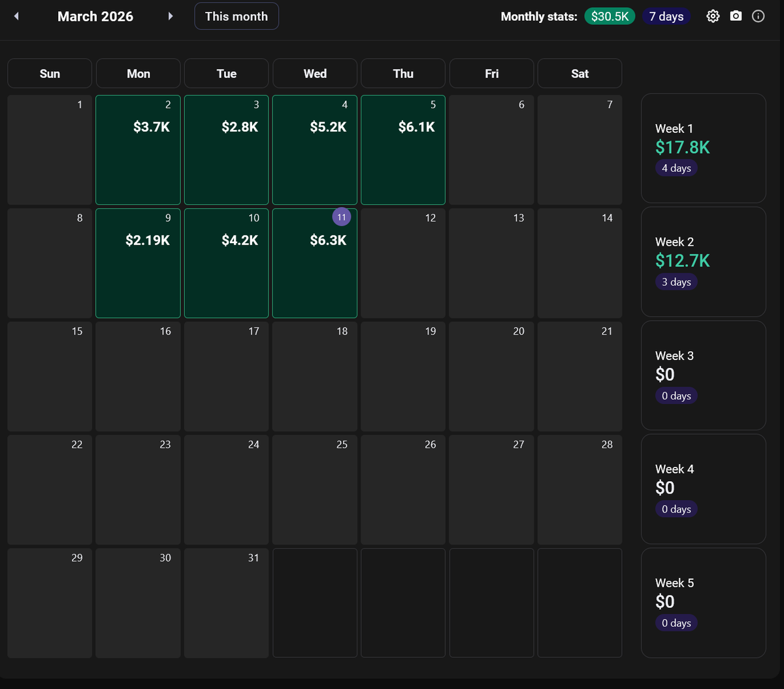Click the Mon column header
This screenshot has width=784, height=689.
[139, 73]
